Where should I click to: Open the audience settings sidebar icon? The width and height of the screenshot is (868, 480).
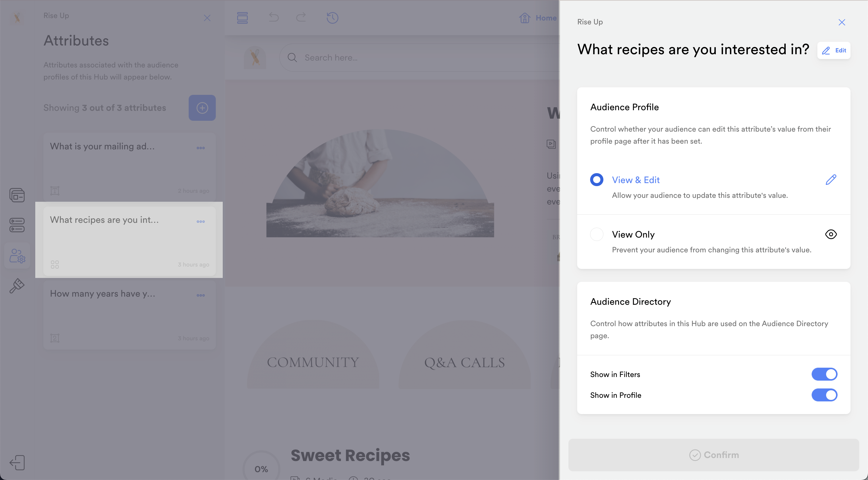(x=17, y=256)
